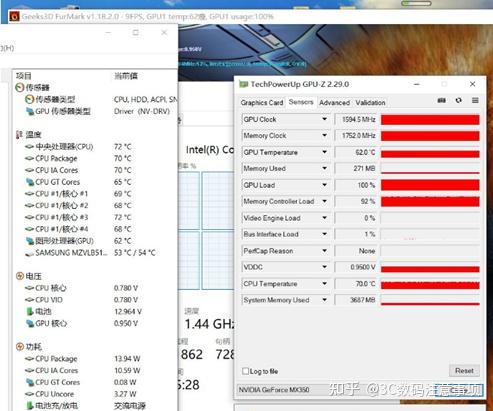Click the 12.964 V battery voltage value
The height and width of the screenshot is (411, 493).
[x=128, y=312]
